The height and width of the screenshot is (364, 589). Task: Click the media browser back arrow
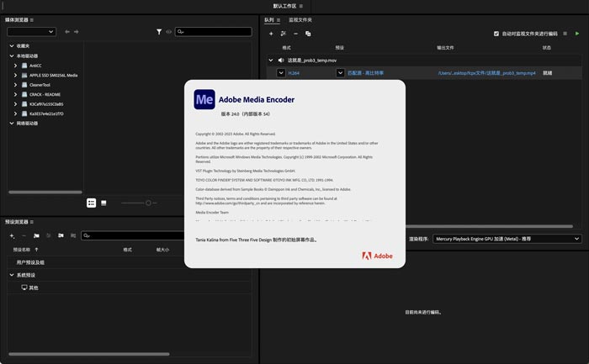coord(67,32)
